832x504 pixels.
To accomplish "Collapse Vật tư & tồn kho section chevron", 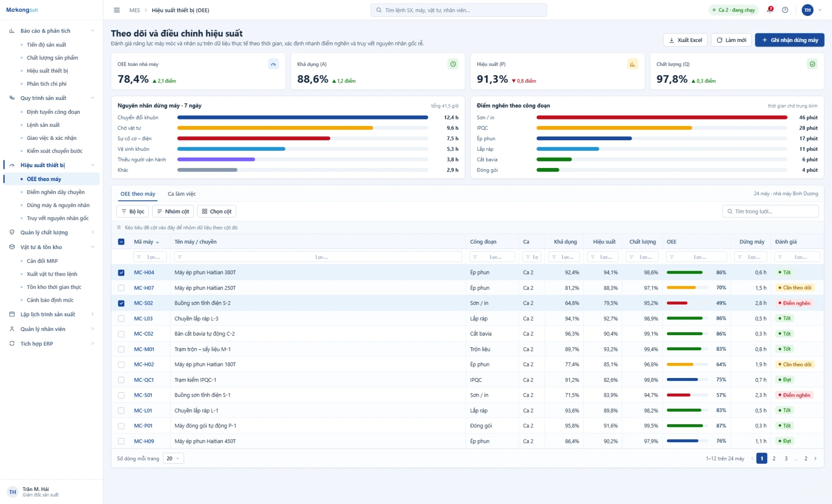I will [x=92, y=247].
